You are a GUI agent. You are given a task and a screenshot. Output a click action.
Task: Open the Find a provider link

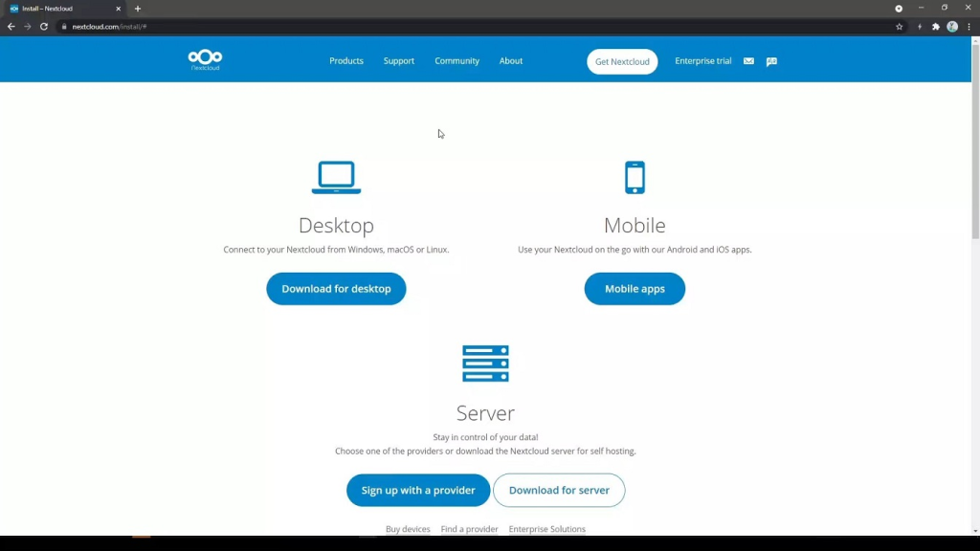click(x=469, y=529)
